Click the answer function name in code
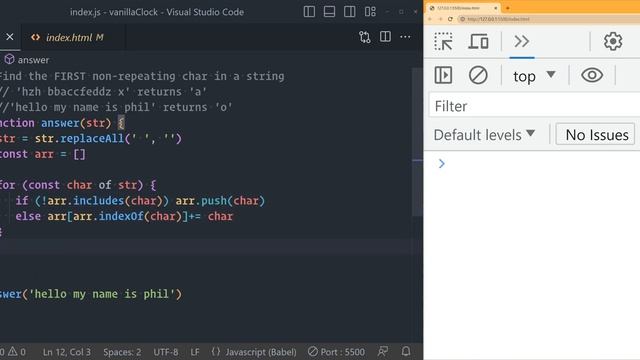This screenshot has height=360, width=640. (x=60, y=123)
